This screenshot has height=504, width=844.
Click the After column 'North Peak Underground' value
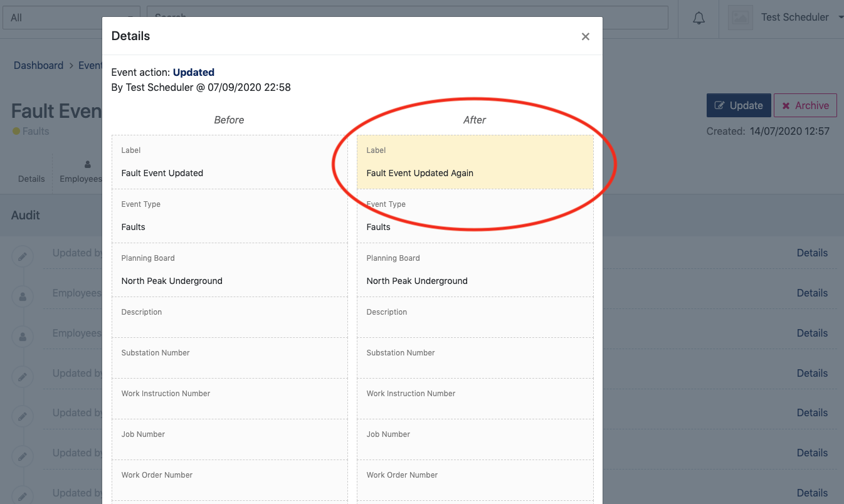click(417, 281)
